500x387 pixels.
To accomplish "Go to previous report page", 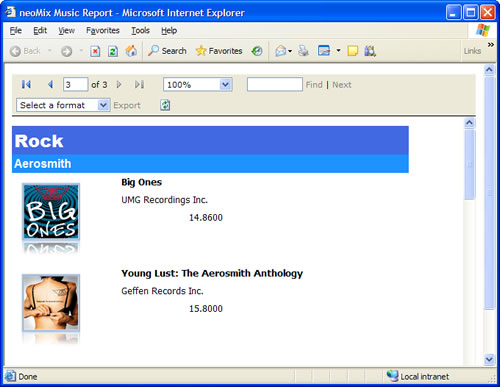I will (x=50, y=84).
